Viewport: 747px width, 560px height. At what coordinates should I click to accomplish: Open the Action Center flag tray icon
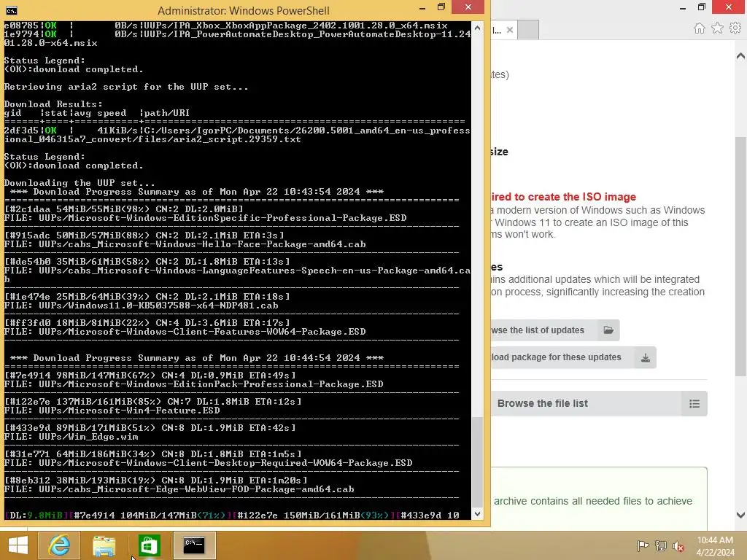(x=643, y=545)
